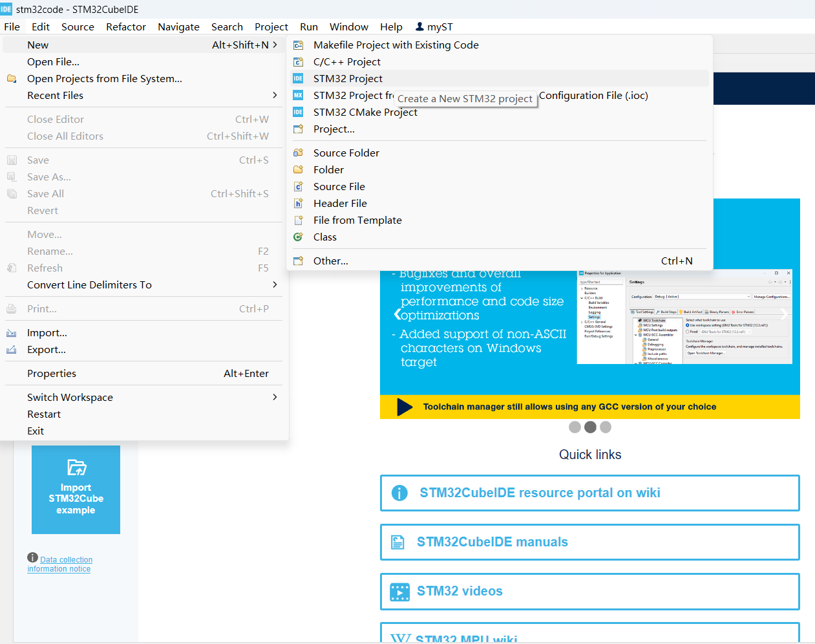815x644 pixels.
Task: Open the Navigate menu
Action: (x=178, y=27)
